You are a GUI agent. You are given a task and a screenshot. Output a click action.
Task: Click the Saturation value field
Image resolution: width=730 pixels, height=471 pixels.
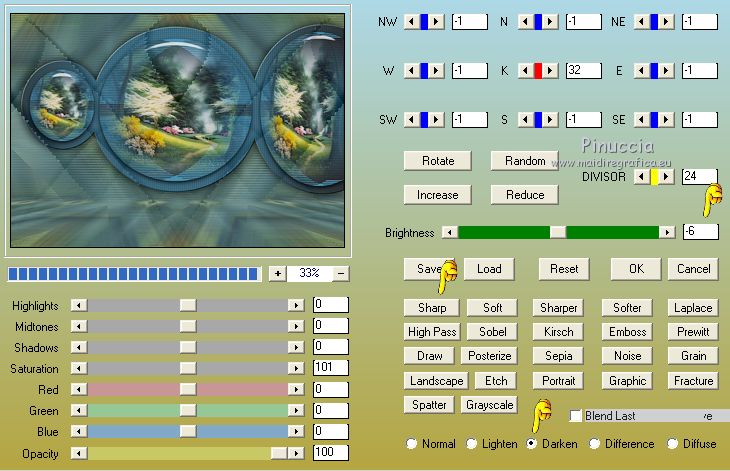pyautogui.click(x=331, y=368)
